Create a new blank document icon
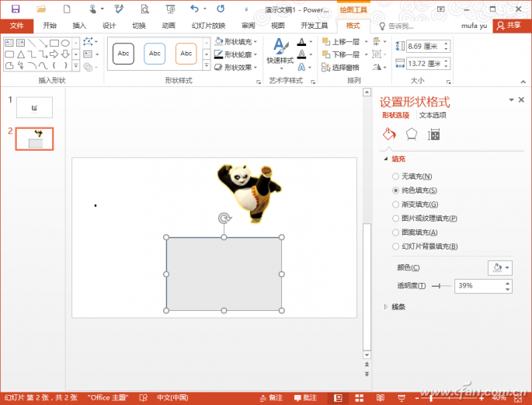The height and width of the screenshot is (405, 532). (67, 9)
